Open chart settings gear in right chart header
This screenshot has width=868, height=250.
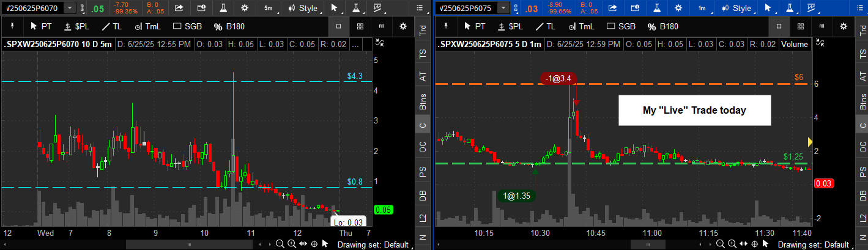(678, 8)
